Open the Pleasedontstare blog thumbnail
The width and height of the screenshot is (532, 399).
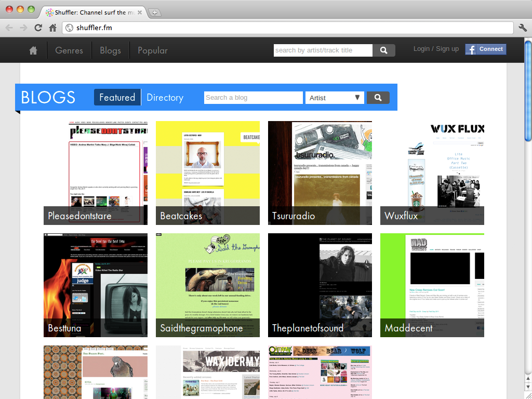pos(96,173)
